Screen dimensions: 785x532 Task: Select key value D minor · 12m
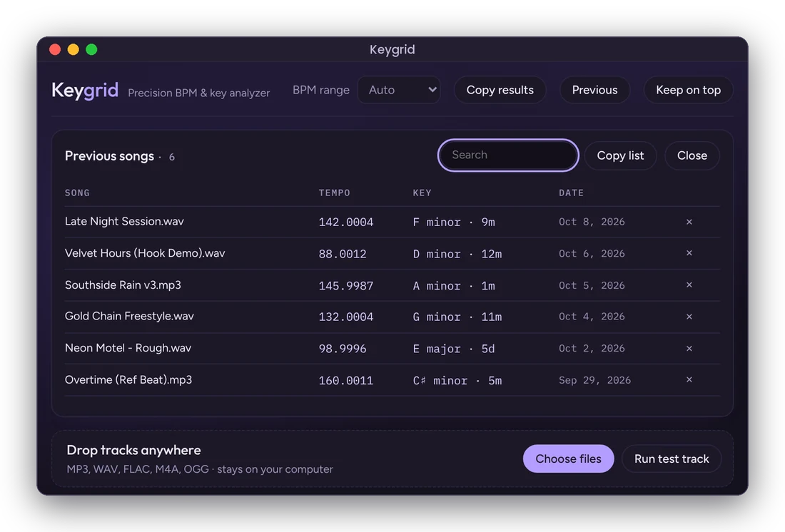pos(457,254)
